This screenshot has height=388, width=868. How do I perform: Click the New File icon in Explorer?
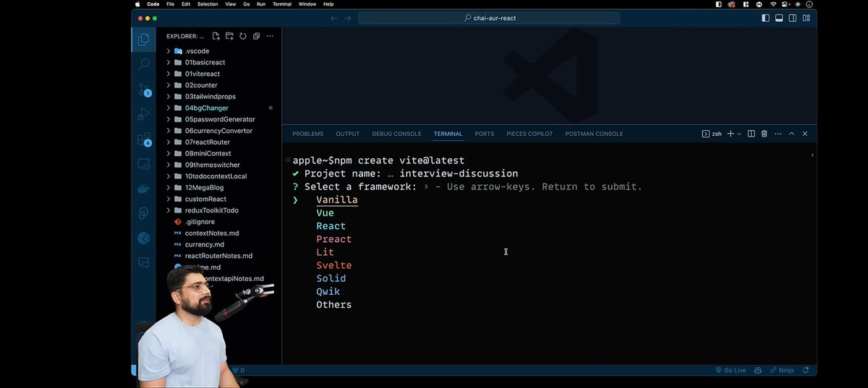(x=216, y=36)
